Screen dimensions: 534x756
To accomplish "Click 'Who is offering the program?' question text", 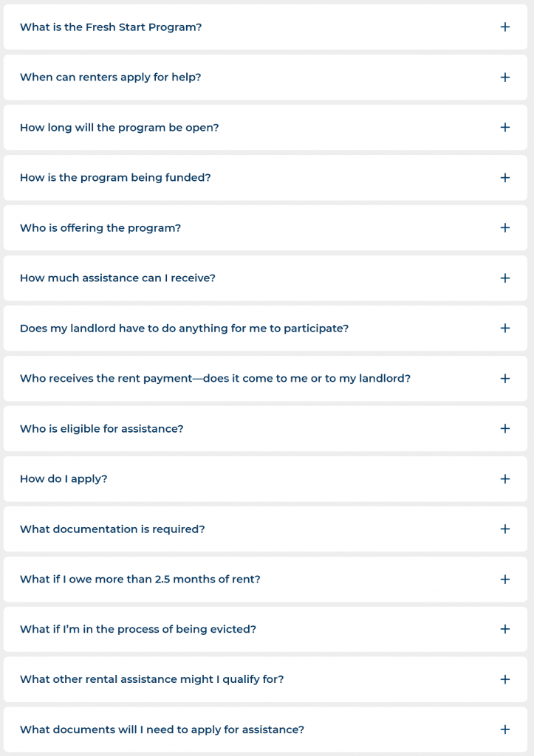I will 100,228.
